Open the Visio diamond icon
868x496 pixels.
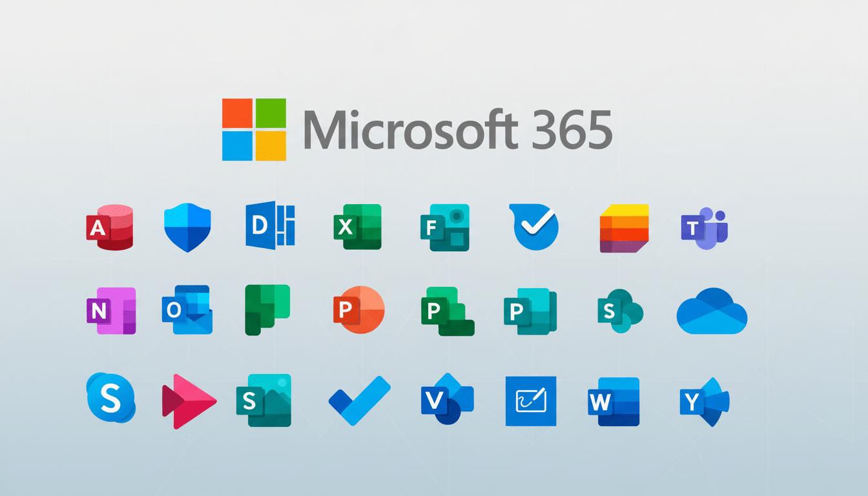[446, 400]
